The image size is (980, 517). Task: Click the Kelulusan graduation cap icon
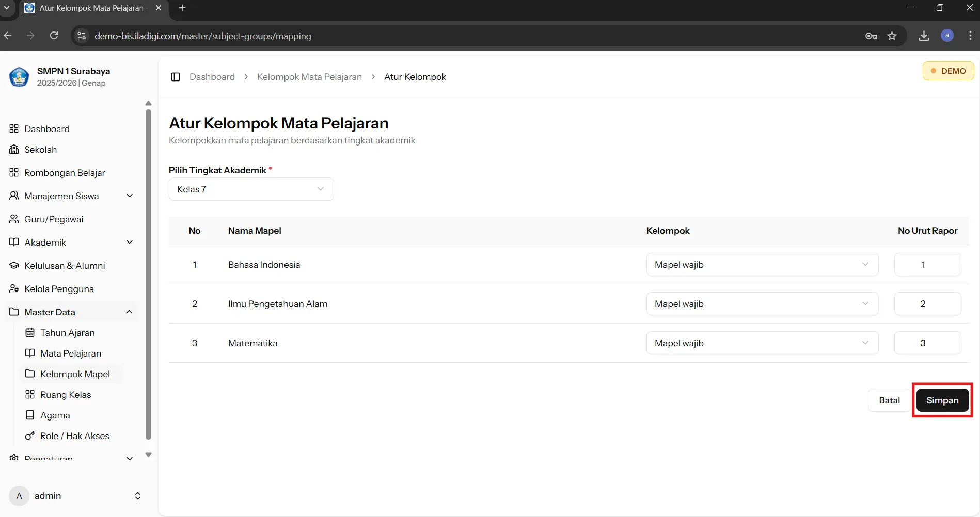(14, 265)
